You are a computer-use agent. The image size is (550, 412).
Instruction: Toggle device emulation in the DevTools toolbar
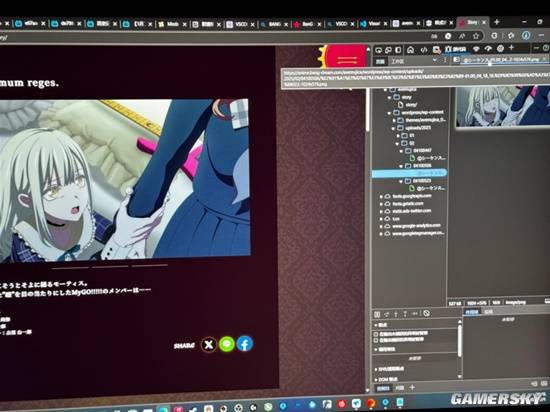click(388, 50)
